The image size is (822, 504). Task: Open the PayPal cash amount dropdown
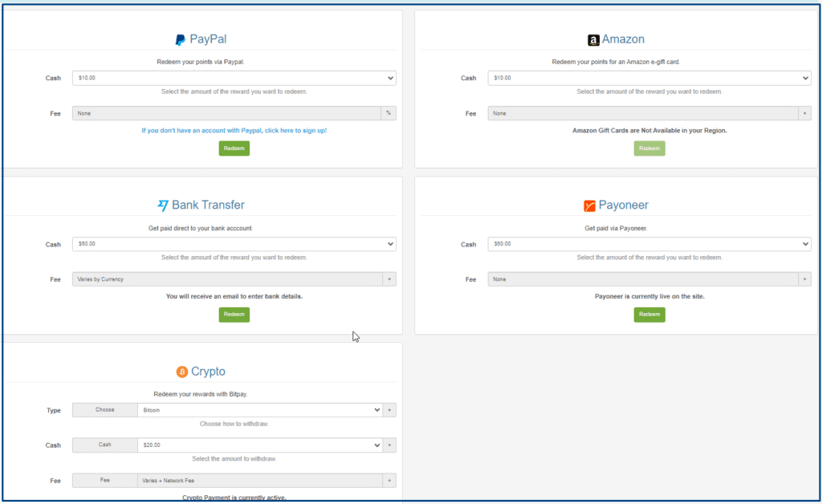point(234,78)
